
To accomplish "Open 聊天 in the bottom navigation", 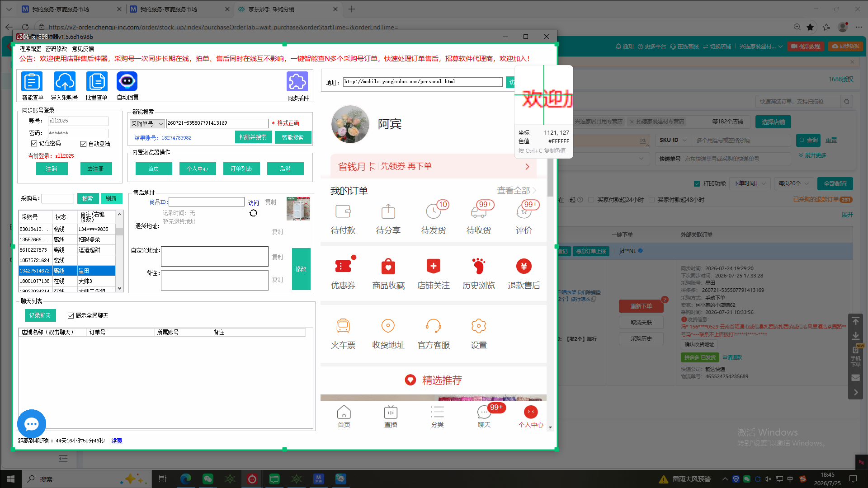I will point(484,416).
